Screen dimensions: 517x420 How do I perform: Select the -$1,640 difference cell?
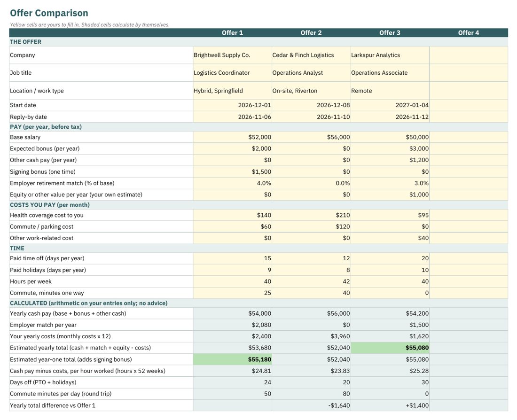311,405
